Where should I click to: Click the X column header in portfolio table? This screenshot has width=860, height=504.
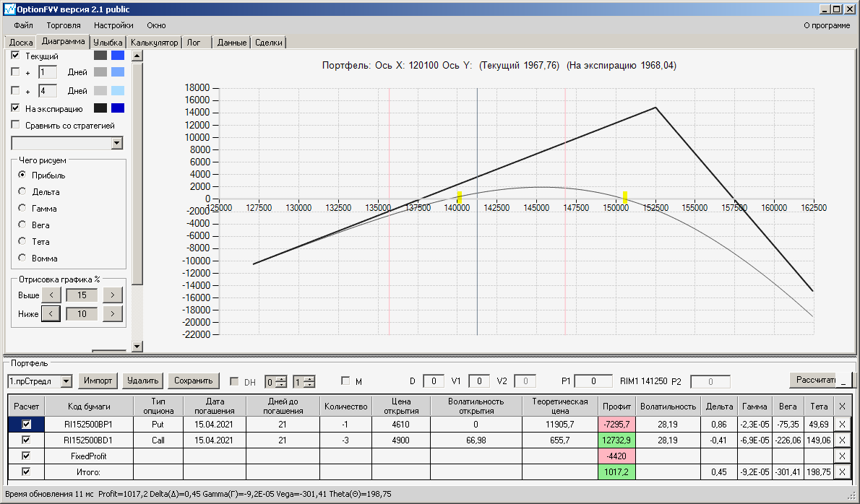pyautogui.click(x=842, y=406)
